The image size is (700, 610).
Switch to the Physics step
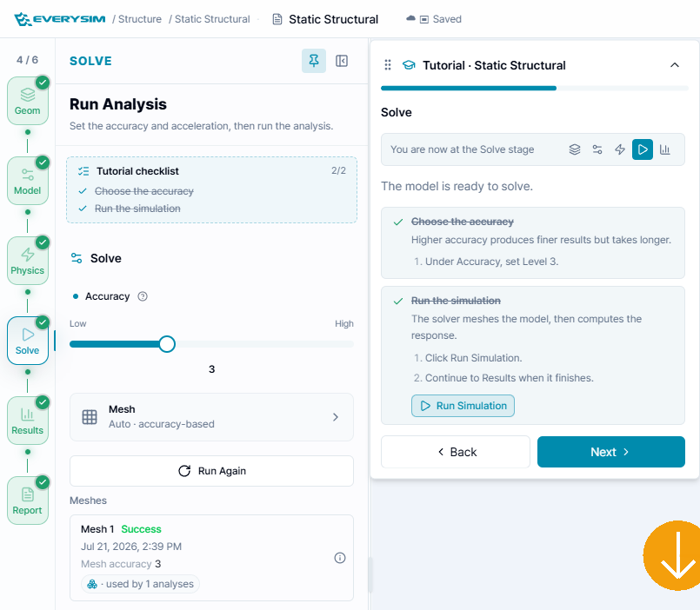pos(28,261)
